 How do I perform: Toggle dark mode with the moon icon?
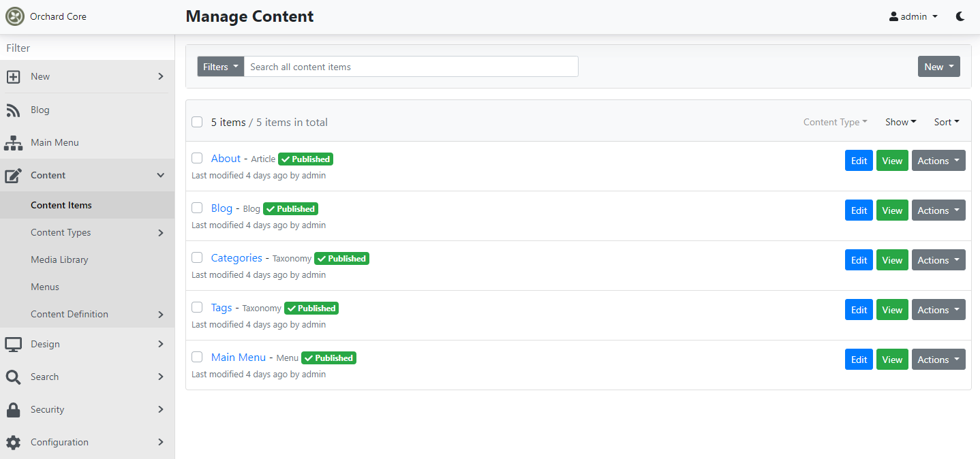pos(960,16)
